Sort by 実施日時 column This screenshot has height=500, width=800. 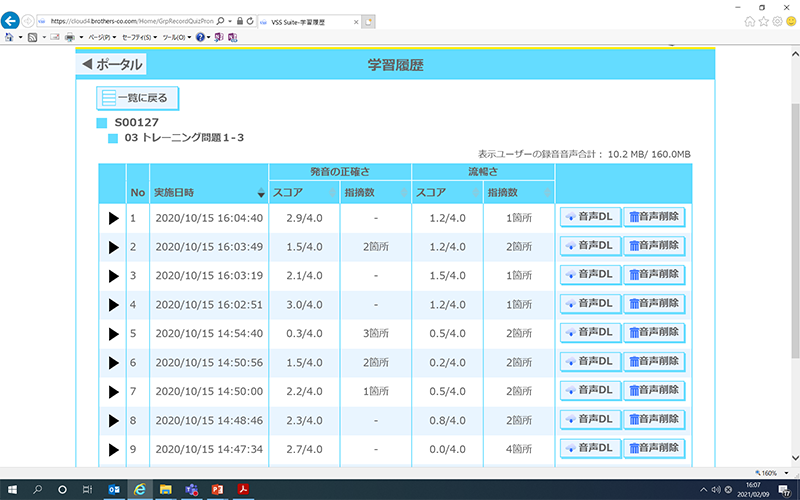261,193
